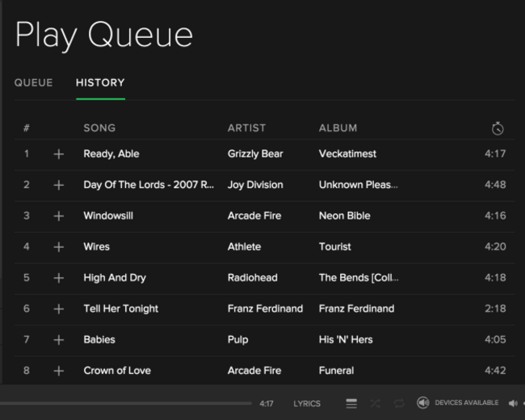Click plus icon beside Babies

pyautogui.click(x=59, y=340)
